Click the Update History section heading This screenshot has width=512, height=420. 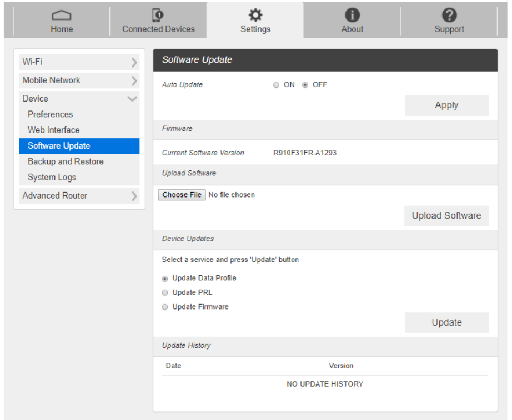point(186,345)
